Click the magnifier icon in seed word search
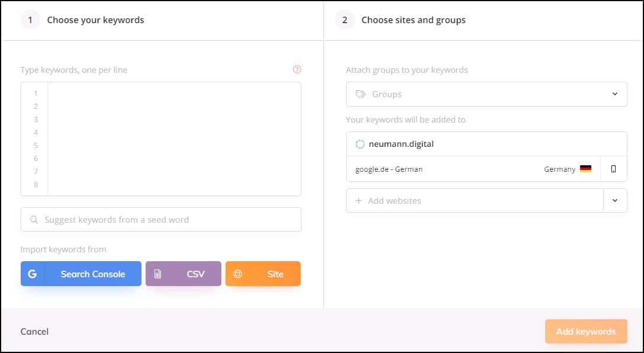This screenshot has height=353, width=644. click(34, 220)
